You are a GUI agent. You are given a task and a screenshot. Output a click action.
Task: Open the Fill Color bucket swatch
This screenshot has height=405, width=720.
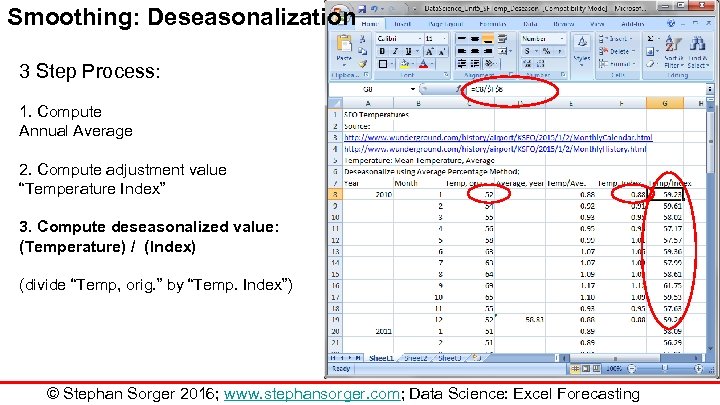[x=404, y=64]
